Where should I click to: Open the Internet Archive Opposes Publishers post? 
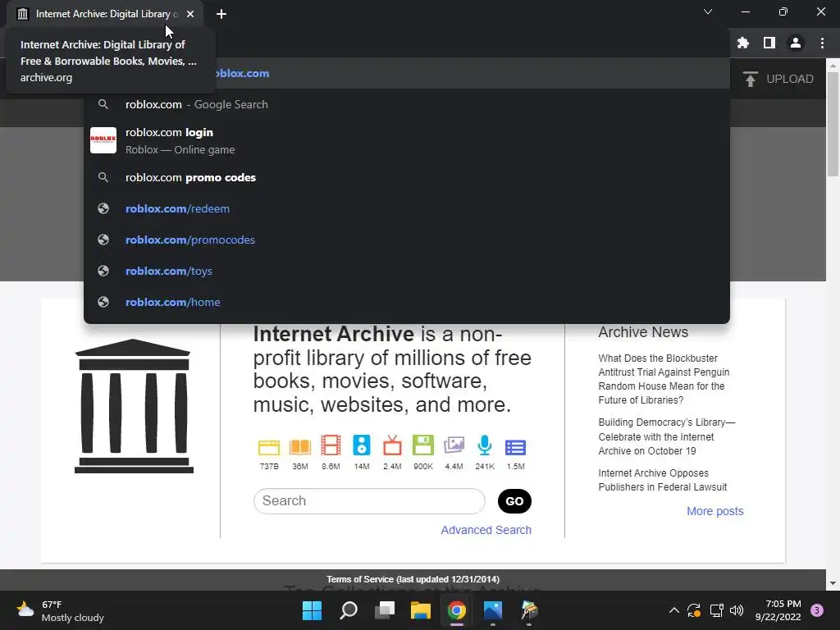(x=662, y=480)
